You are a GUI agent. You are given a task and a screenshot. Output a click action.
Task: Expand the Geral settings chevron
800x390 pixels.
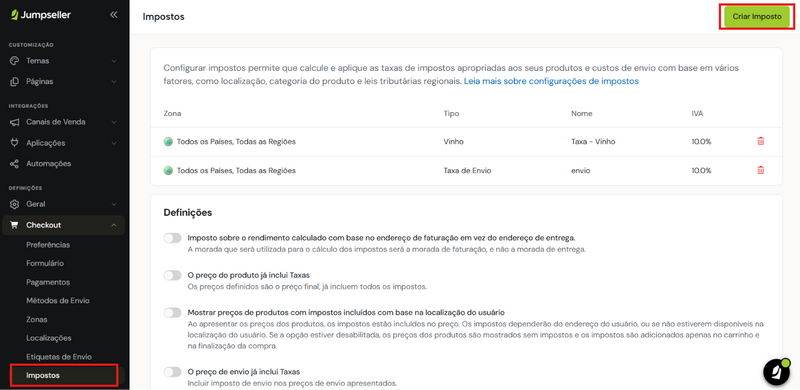click(114, 204)
